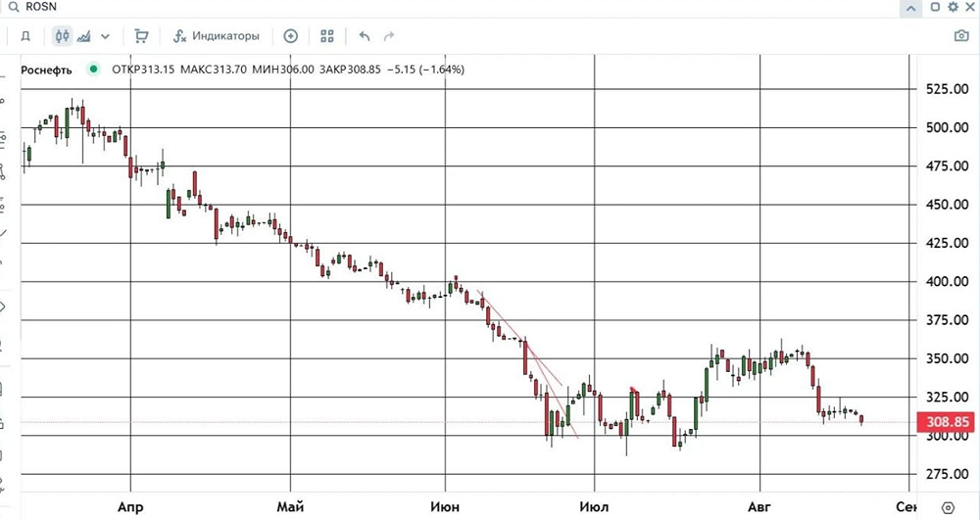
Task: Click the МИН306.00 low price value
Action: [x=283, y=70]
